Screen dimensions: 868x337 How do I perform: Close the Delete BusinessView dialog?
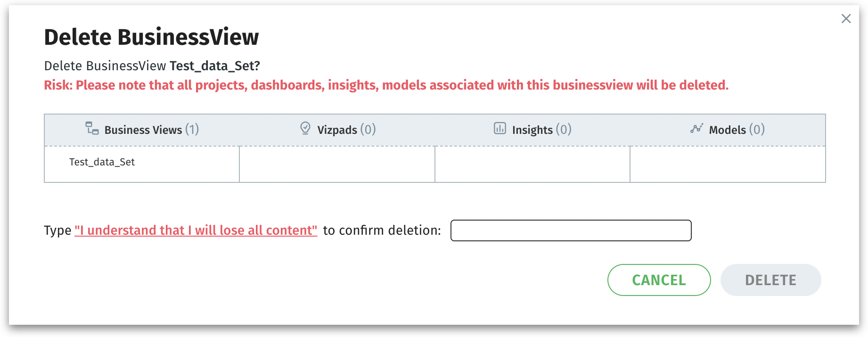point(846,19)
